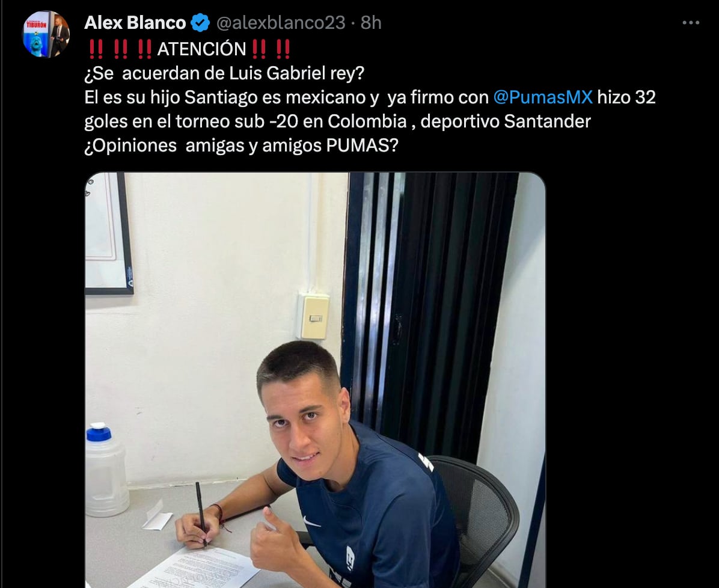Click the last red double-exclamation emoji
Screen dimensions: 719x588
(x=283, y=49)
